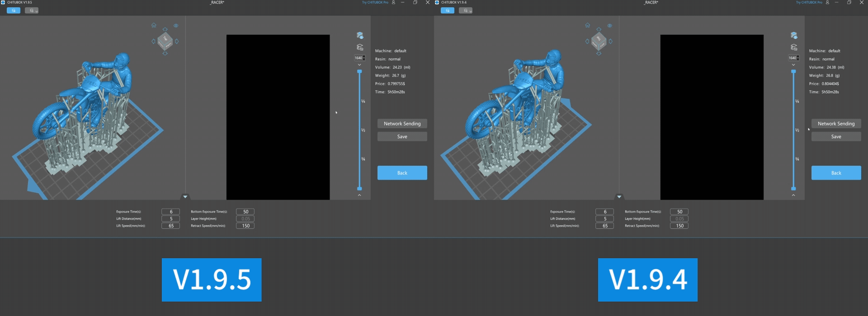Click the Volume 24.23 (ml) readout in V1.9.5

(393, 67)
